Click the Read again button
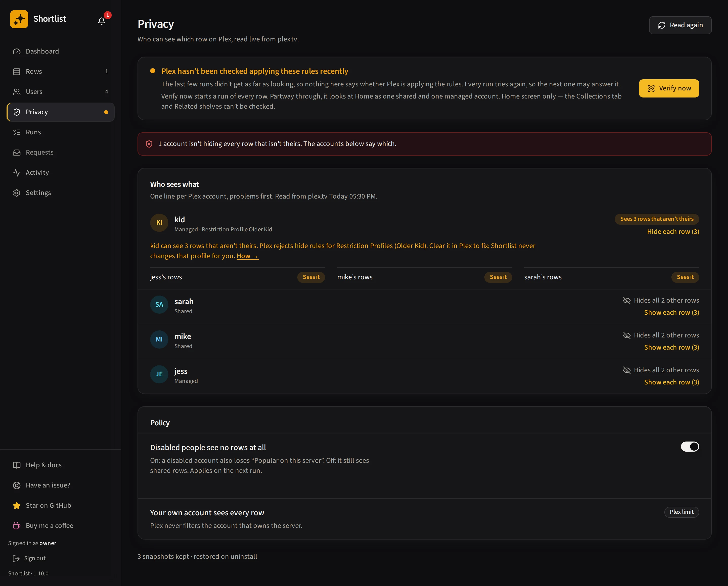The height and width of the screenshot is (586, 728). [x=680, y=25]
